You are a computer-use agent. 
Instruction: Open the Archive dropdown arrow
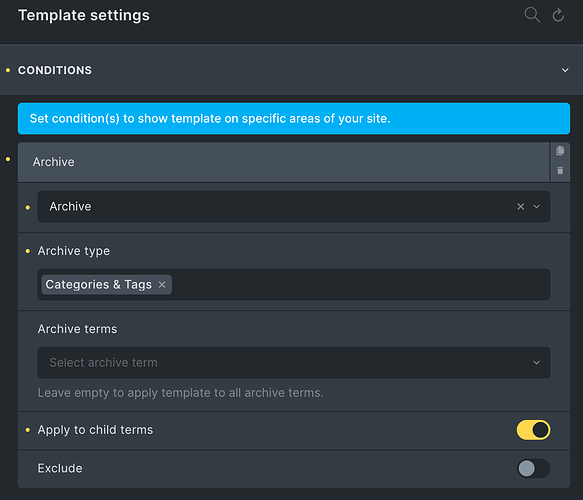537,207
